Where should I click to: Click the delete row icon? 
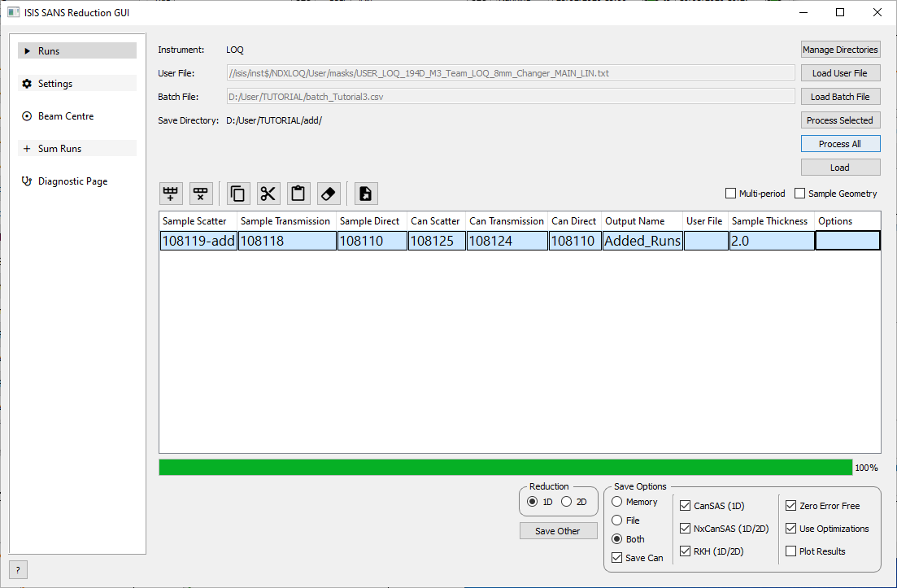[201, 194]
